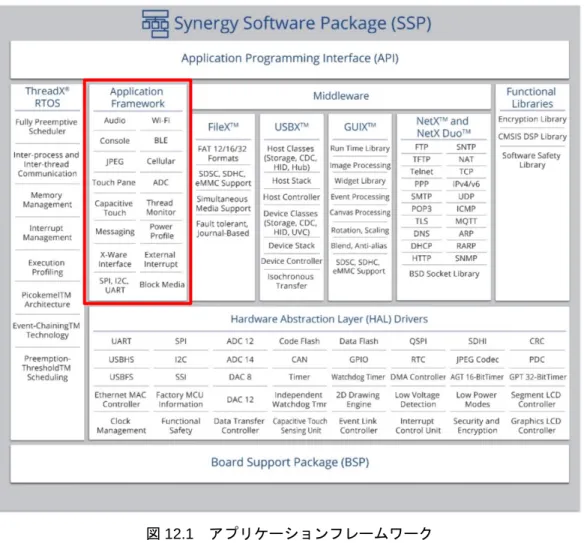Select Device Stack under USBX
This screenshot has height=543, width=584.
pyautogui.click(x=292, y=246)
